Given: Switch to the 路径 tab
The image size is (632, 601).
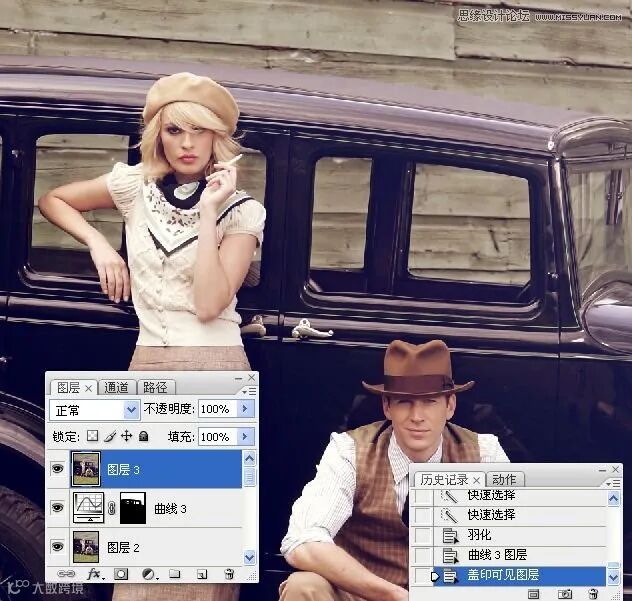Looking at the screenshot, I should [x=155, y=388].
